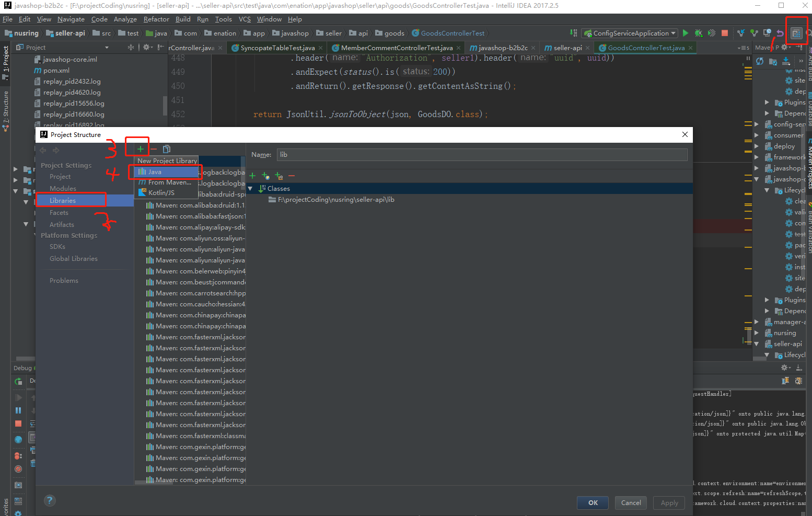Screen dimensions: 812x516
Task: Click the exclude (plus with crossed folder) icon
Action: point(279,176)
